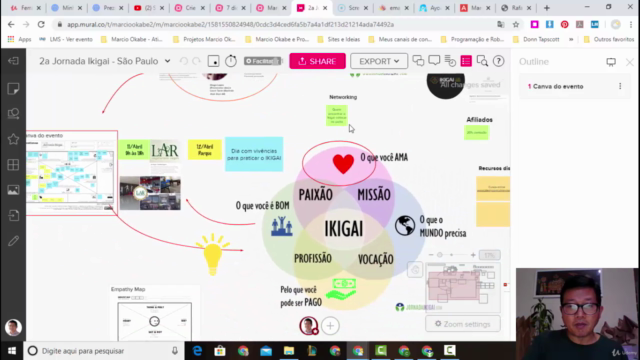The width and height of the screenshot is (640, 360).
Task: Expand the mural title dropdown arrow
Action: coord(167,61)
